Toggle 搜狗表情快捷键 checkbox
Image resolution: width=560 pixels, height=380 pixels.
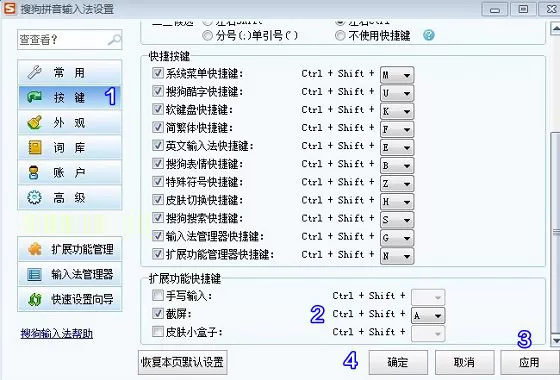[x=158, y=164]
